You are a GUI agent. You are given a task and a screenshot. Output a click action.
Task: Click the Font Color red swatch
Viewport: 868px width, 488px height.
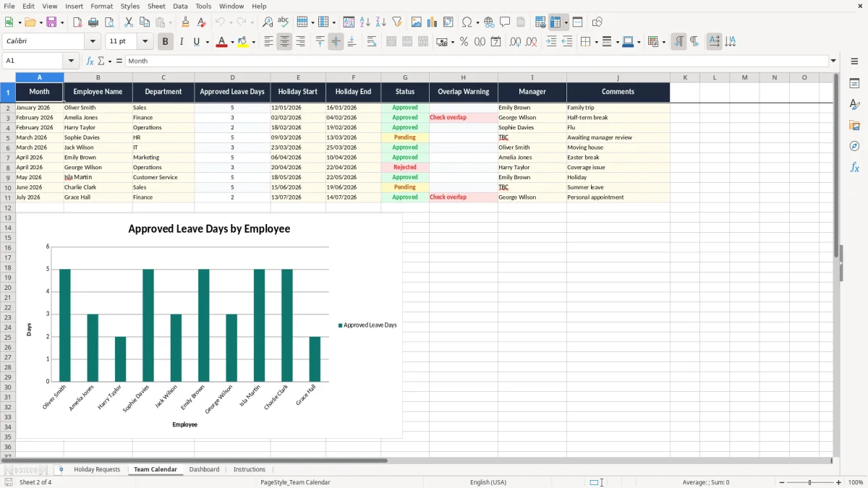[221, 42]
